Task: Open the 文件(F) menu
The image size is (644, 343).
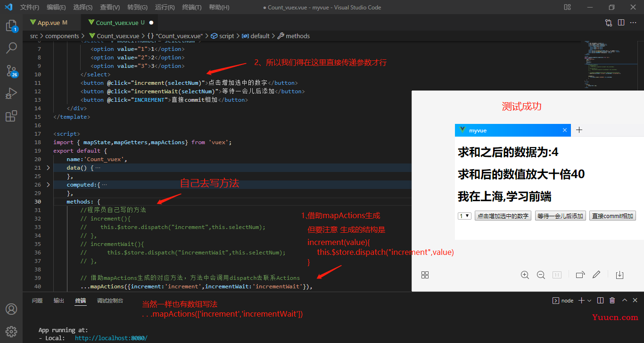Action: click(x=30, y=7)
